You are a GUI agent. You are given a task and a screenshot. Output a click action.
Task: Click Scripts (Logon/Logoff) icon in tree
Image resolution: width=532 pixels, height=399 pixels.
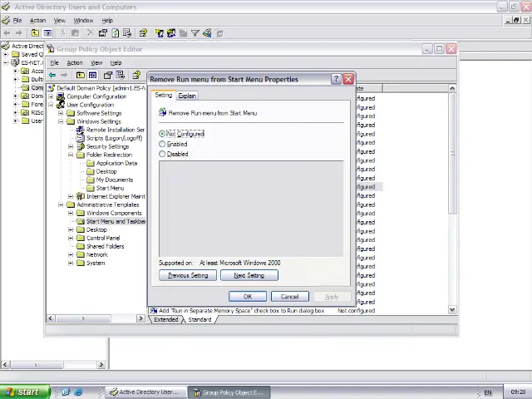pos(81,138)
